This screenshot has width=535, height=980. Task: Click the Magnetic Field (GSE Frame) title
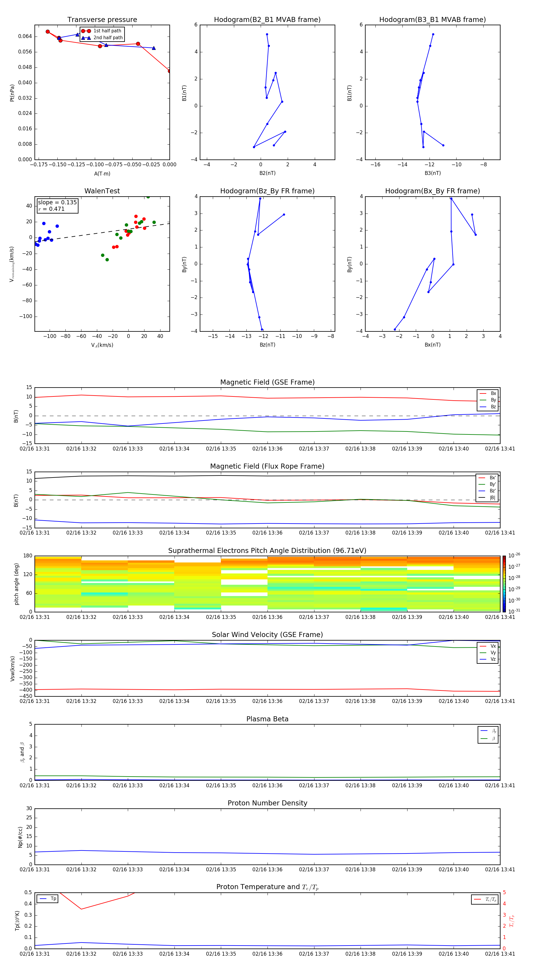(267, 382)
